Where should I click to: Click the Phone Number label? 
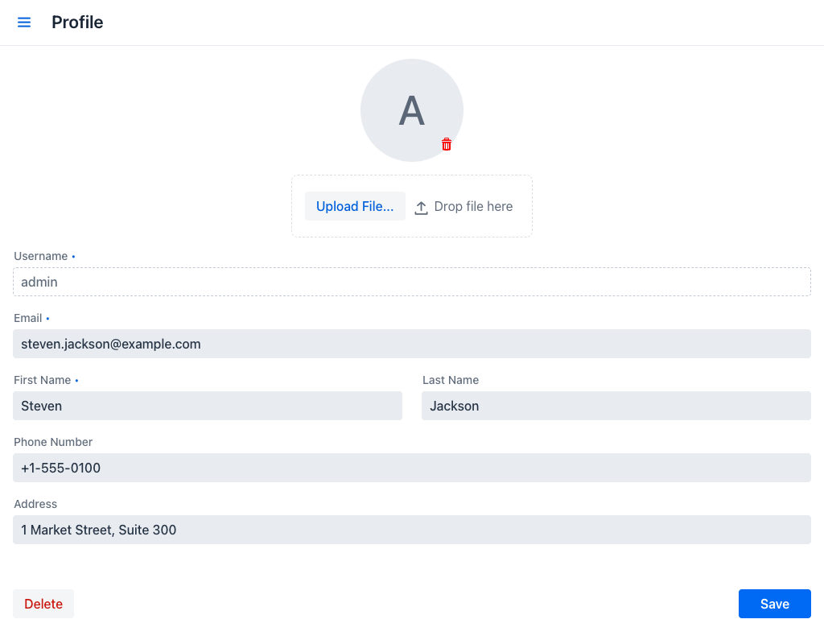[x=53, y=442]
